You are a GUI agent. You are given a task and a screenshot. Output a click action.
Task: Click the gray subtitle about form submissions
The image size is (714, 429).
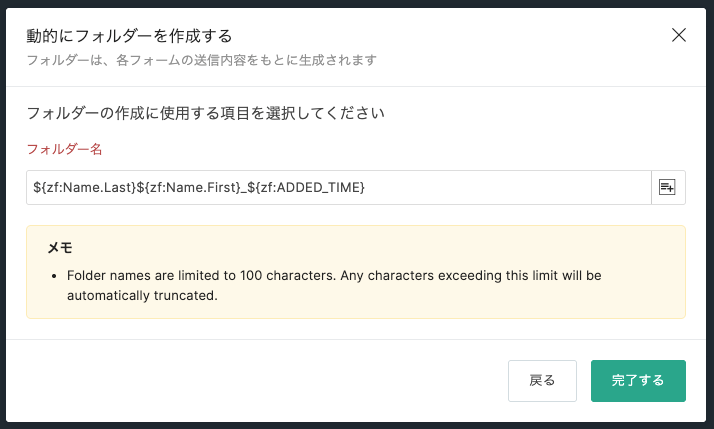coord(202,60)
